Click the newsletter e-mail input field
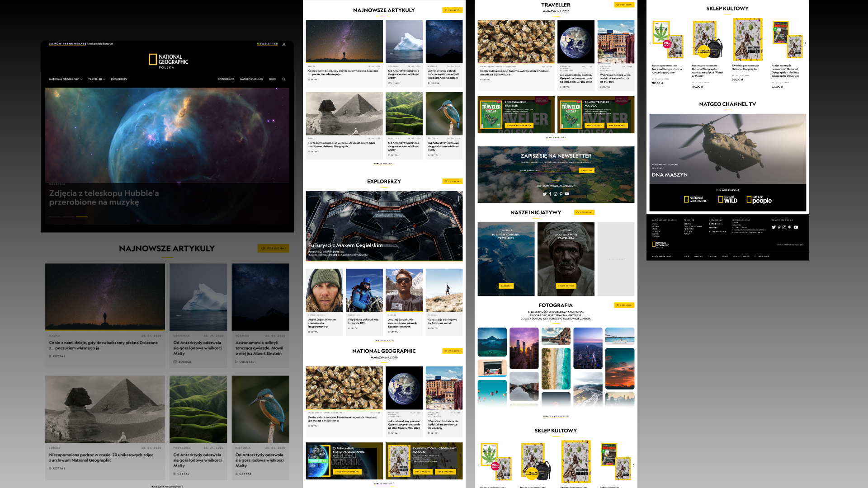The width and height of the screenshot is (868, 488). [548, 170]
